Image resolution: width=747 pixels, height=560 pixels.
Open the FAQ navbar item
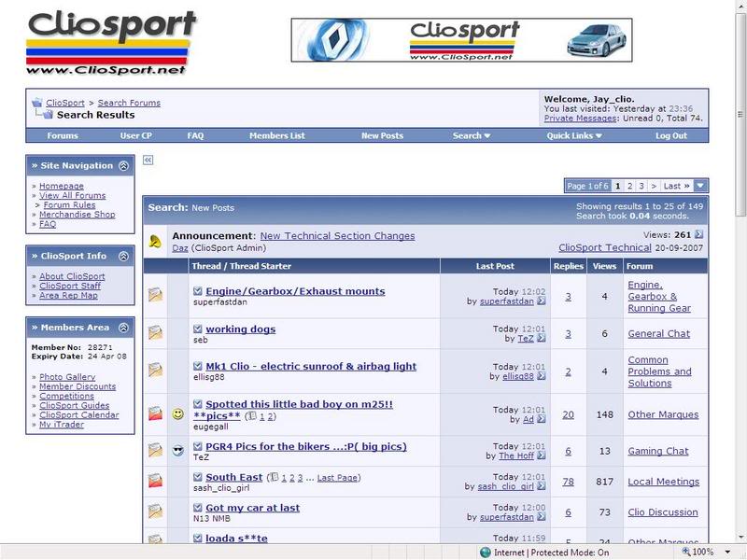pos(195,135)
